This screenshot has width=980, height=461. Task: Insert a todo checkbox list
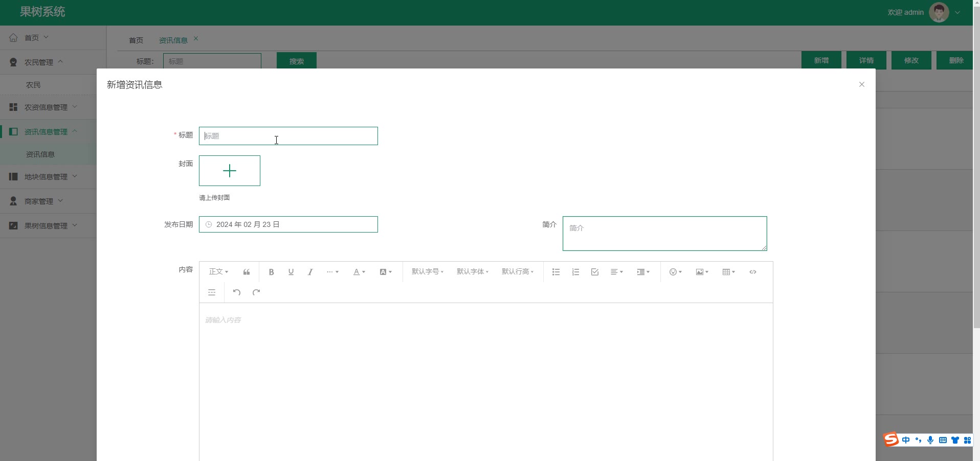pyautogui.click(x=595, y=272)
